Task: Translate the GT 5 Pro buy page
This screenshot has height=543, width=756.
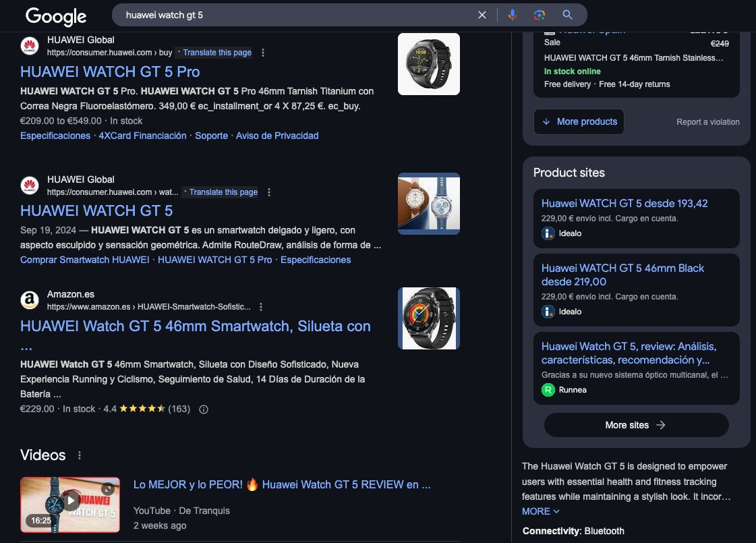Action: tap(217, 53)
